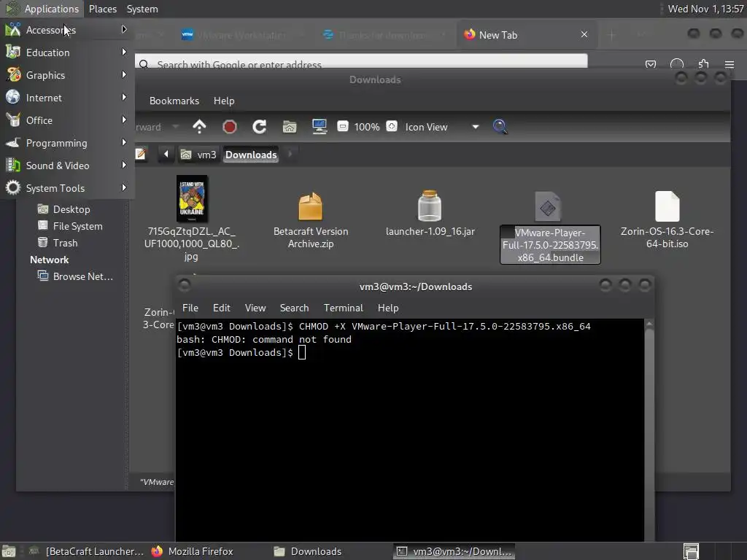Click the Downloads path button
Viewport: 747px width, 560px height.
(x=251, y=155)
